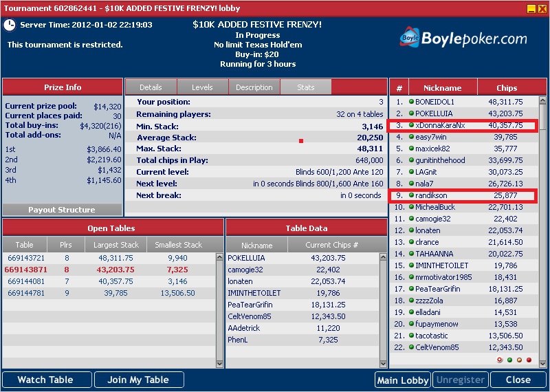The height and width of the screenshot is (392, 550).
Task: Open the Description tab
Action: click(254, 87)
